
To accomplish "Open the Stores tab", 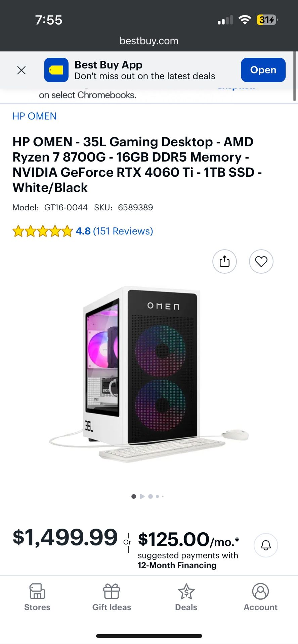I will [x=37, y=597].
